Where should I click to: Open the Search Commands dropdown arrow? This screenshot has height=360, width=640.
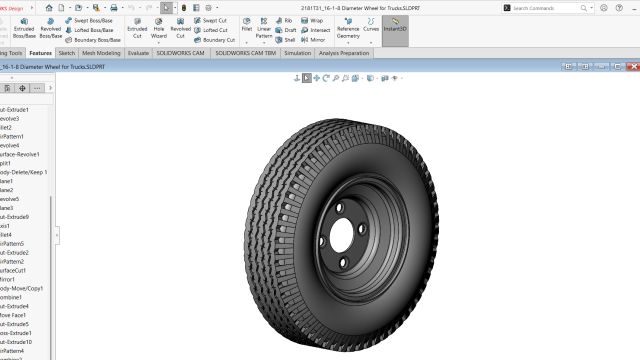coord(591,8)
